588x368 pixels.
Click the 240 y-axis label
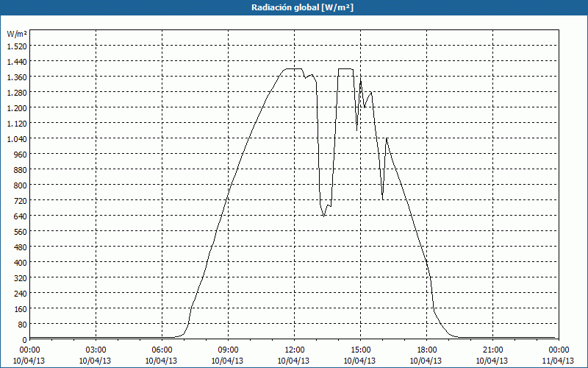(x=21, y=294)
